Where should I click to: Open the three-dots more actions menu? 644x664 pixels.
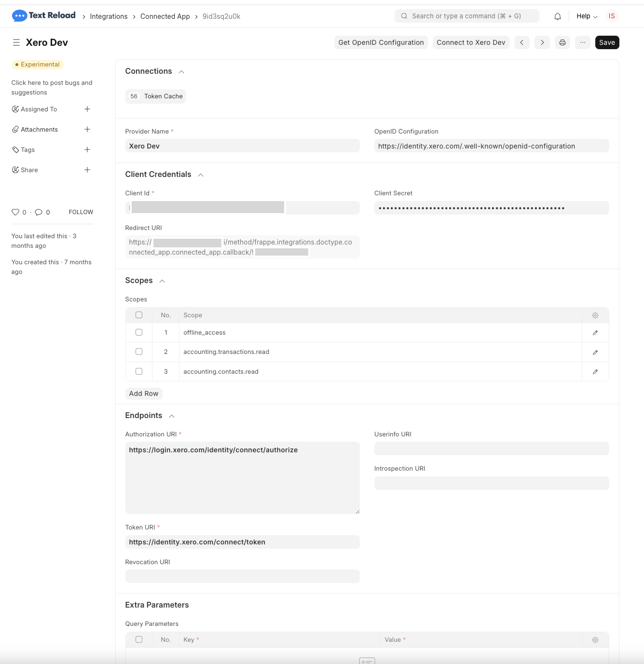[582, 42]
